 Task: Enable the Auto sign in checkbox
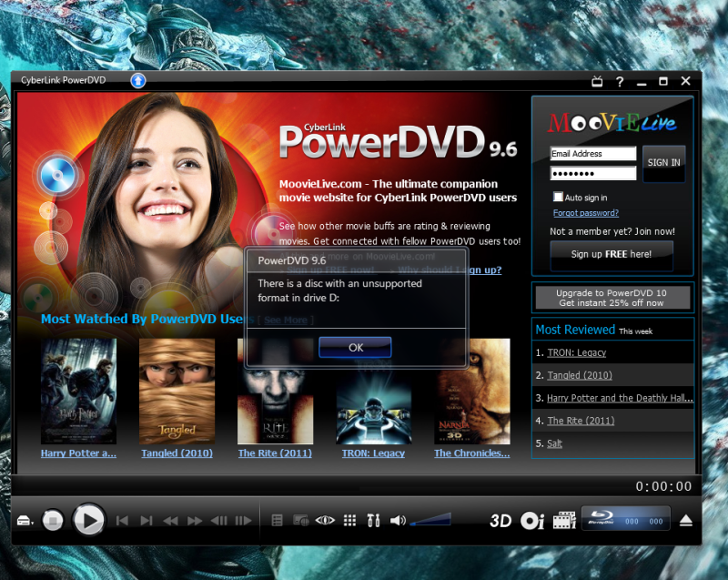point(558,197)
